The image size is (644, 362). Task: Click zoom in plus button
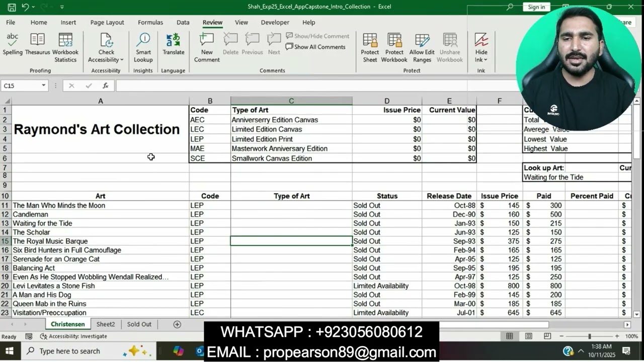point(617,336)
